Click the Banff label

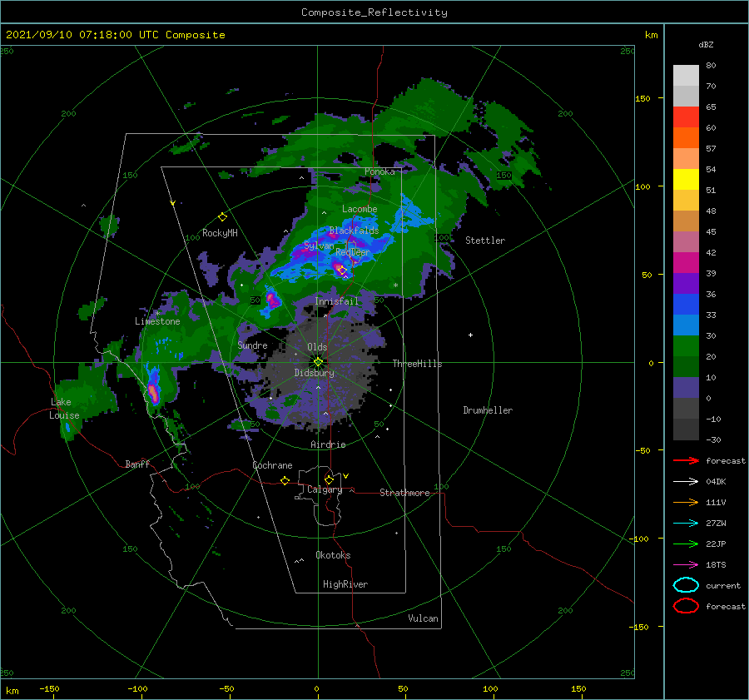pyautogui.click(x=137, y=464)
